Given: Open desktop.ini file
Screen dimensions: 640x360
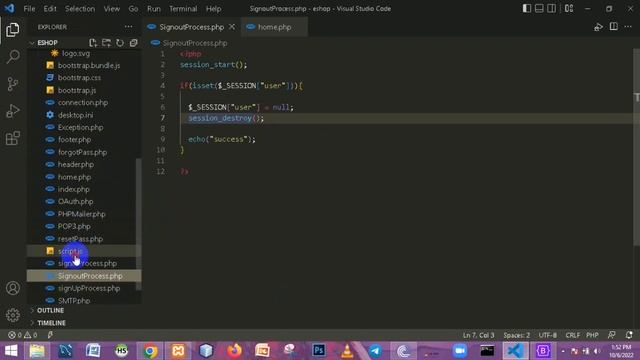Looking at the screenshot, I should 84,115.
